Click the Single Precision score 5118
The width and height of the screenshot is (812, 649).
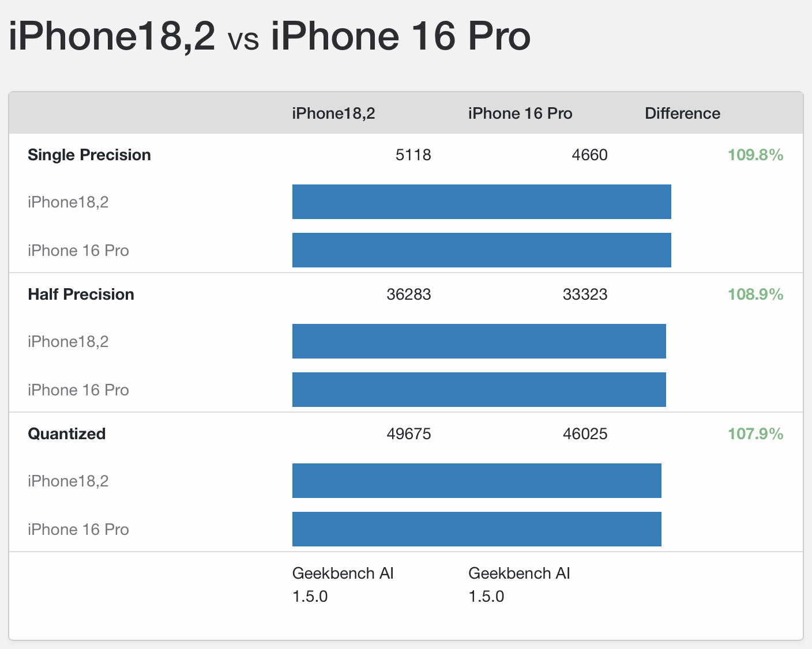coord(413,155)
